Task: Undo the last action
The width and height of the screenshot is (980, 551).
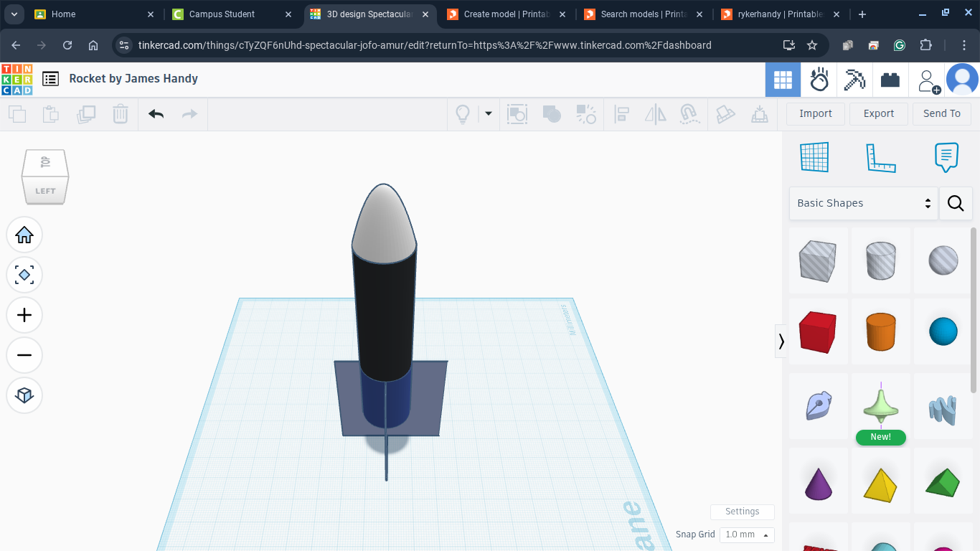Action: (156, 113)
